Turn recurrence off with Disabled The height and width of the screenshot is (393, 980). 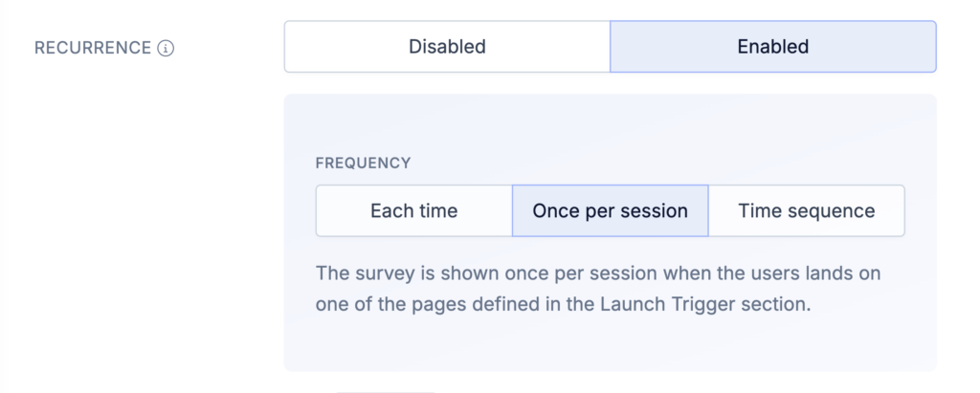click(x=447, y=47)
